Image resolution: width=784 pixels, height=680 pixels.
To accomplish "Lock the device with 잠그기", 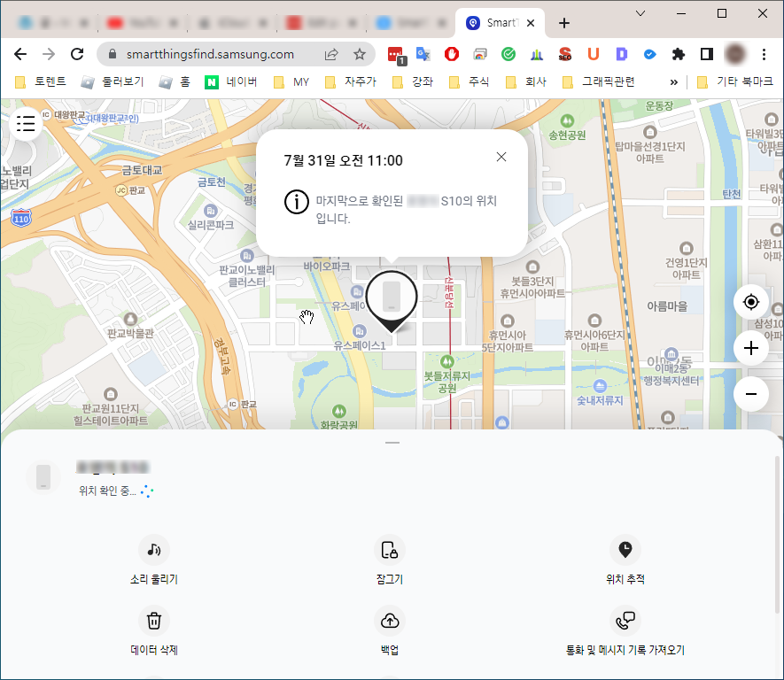I will click(x=390, y=560).
